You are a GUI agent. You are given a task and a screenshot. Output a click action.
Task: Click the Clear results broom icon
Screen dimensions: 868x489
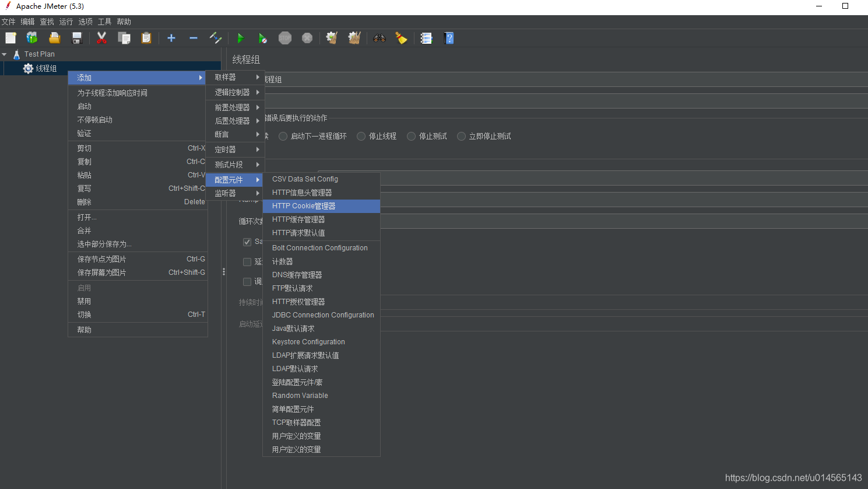click(x=332, y=38)
